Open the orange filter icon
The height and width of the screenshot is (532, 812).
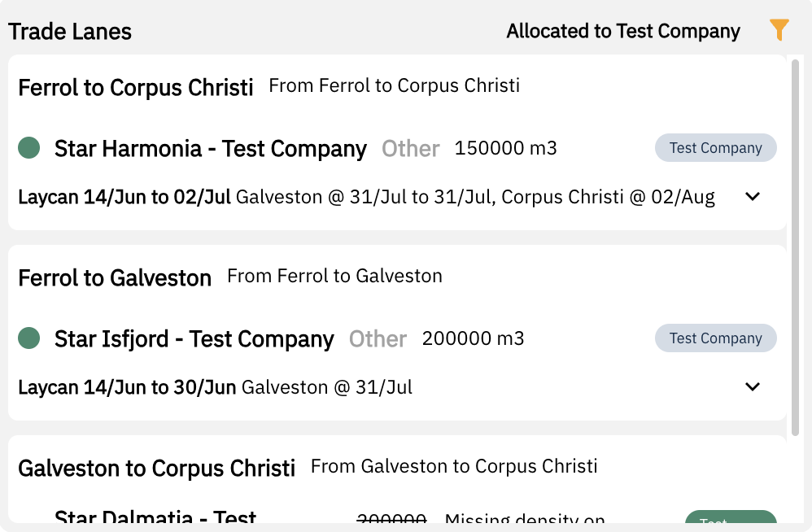[779, 31]
